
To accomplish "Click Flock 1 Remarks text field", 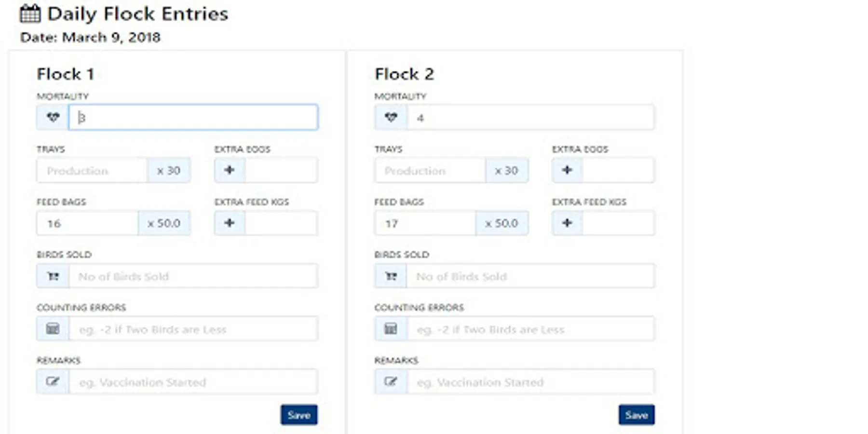I will point(193,382).
